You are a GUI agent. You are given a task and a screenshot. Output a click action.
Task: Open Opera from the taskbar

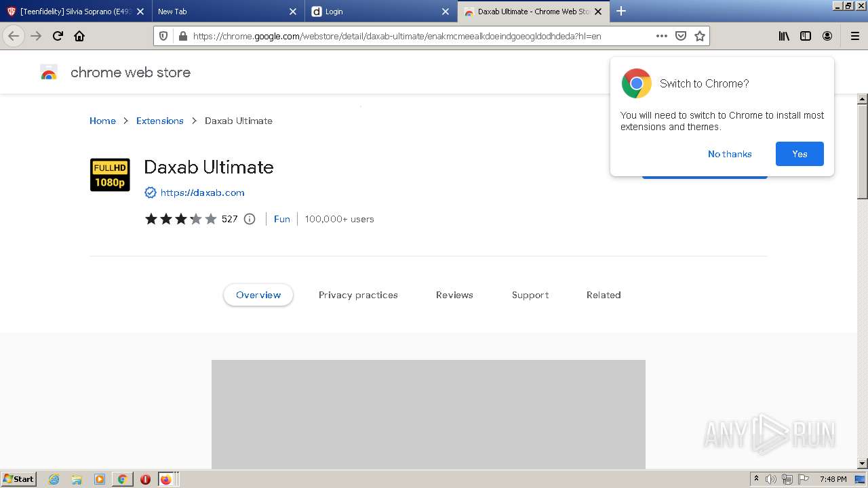(145, 479)
